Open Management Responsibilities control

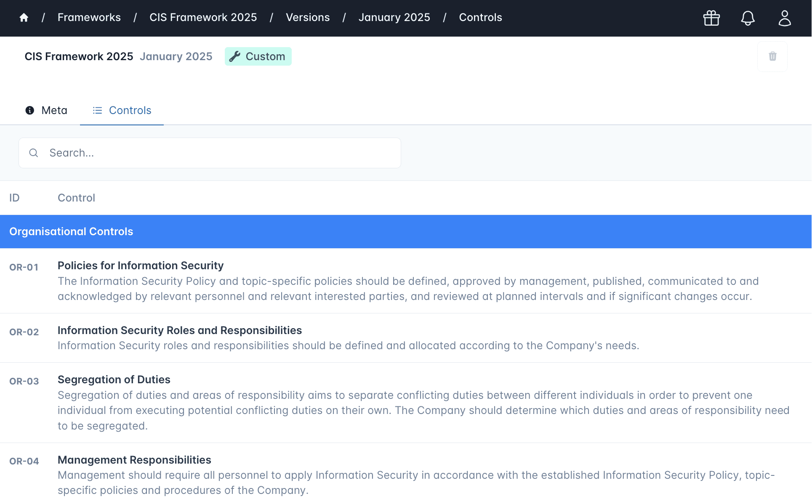tap(134, 460)
